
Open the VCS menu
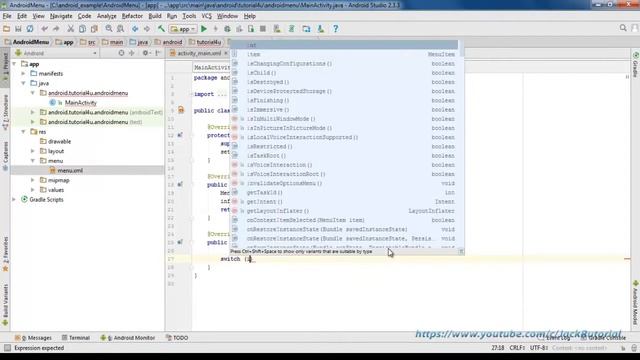(207, 16)
